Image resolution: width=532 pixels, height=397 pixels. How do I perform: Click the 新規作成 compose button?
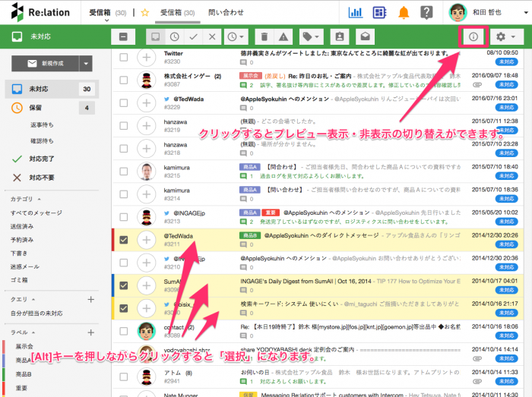[x=43, y=64]
